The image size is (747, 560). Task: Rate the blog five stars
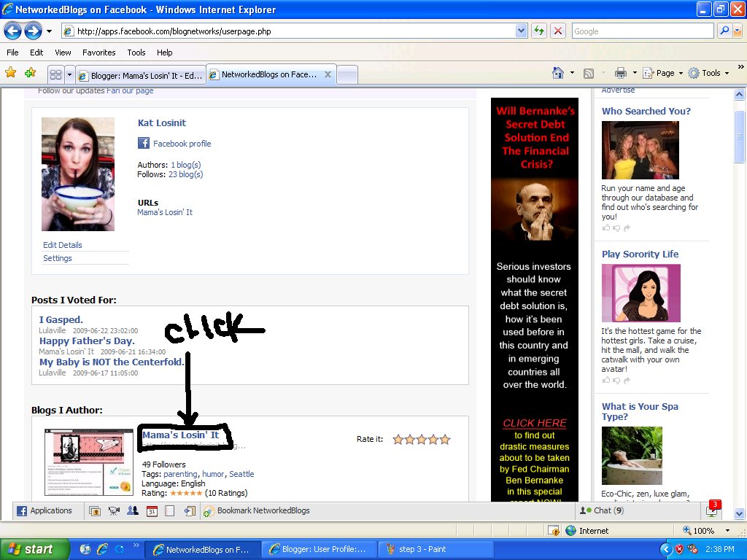click(445, 439)
